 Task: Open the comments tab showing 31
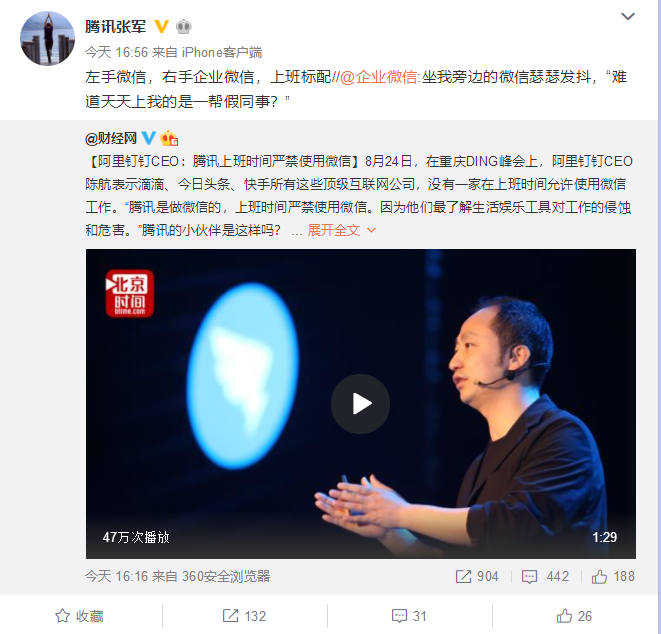point(409,616)
